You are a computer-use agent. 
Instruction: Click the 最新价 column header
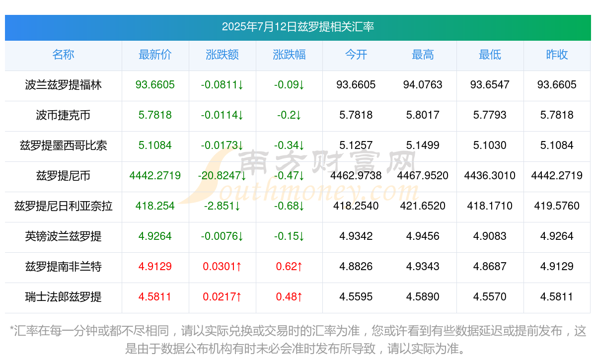155,55
